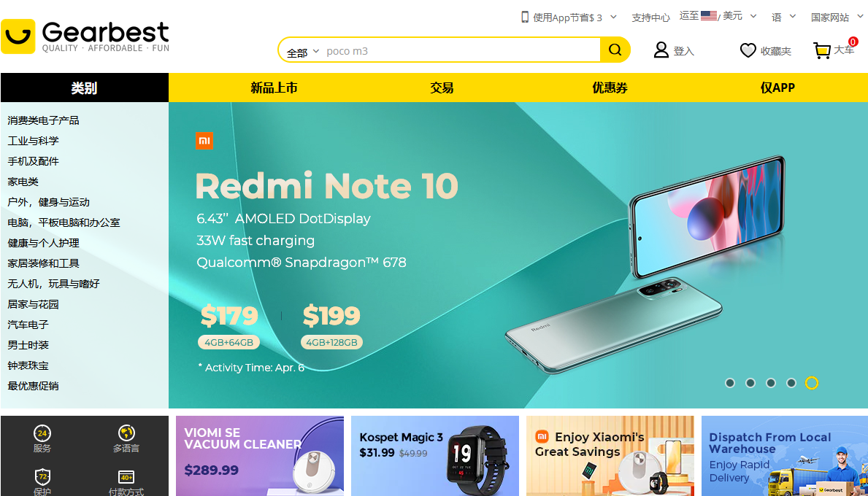The image size is (868, 496).
Task: Click the poco m3 search field
Action: [x=461, y=51]
